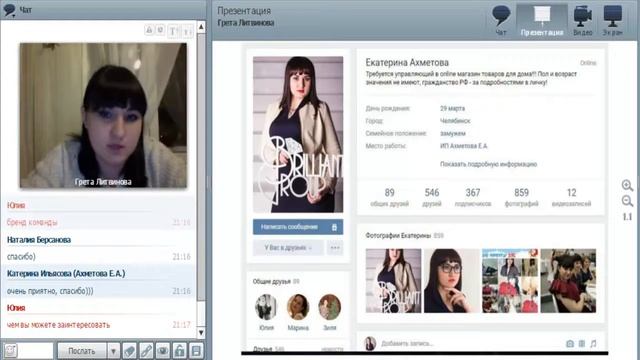The height and width of the screenshot is (360, 640).
Task: Click mutual friend Юлия's avatar
Action: (x=266, y=307)
